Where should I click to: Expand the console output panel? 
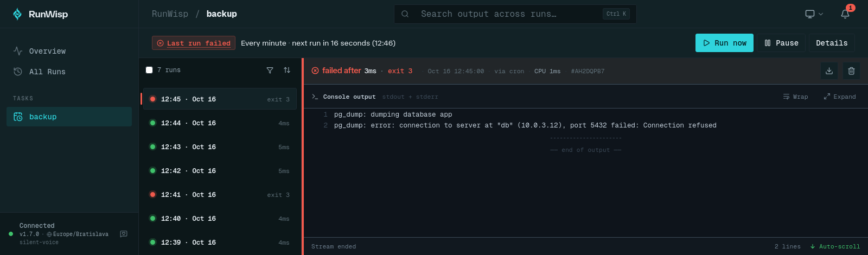[840, 97]
